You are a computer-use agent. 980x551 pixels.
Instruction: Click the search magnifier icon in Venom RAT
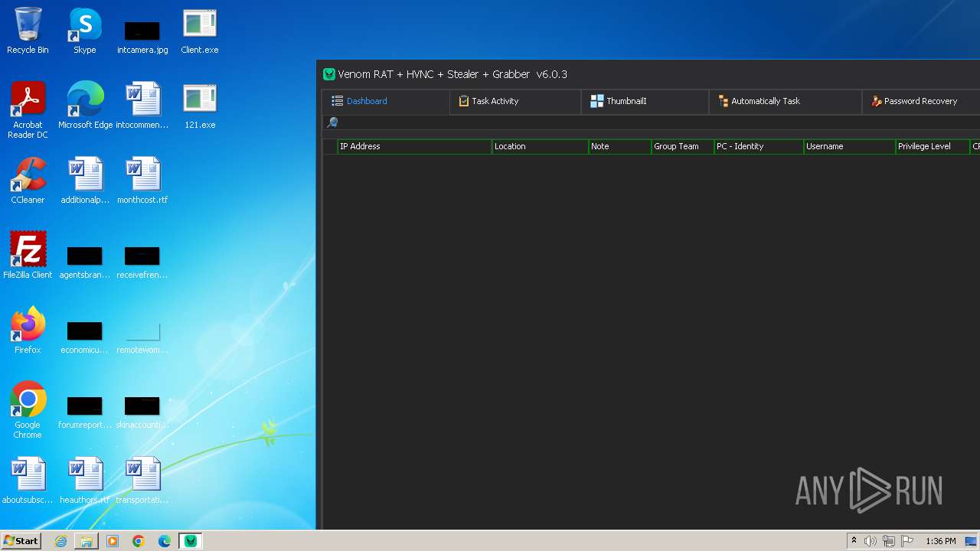(332, 122)
